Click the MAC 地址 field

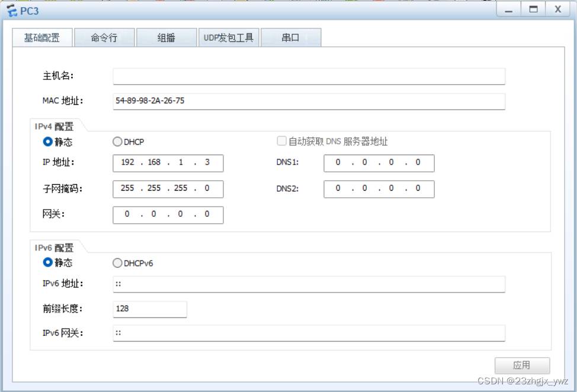(309, 101)
